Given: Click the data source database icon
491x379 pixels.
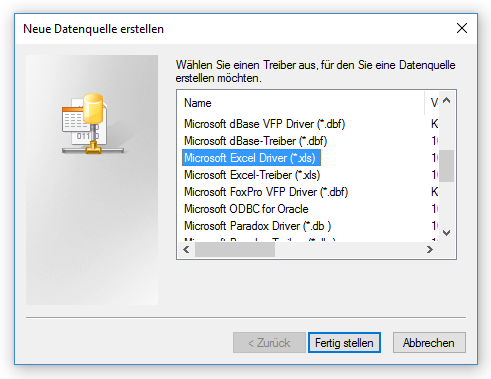Looking at the screenshot, I should (x=93, y=124).
